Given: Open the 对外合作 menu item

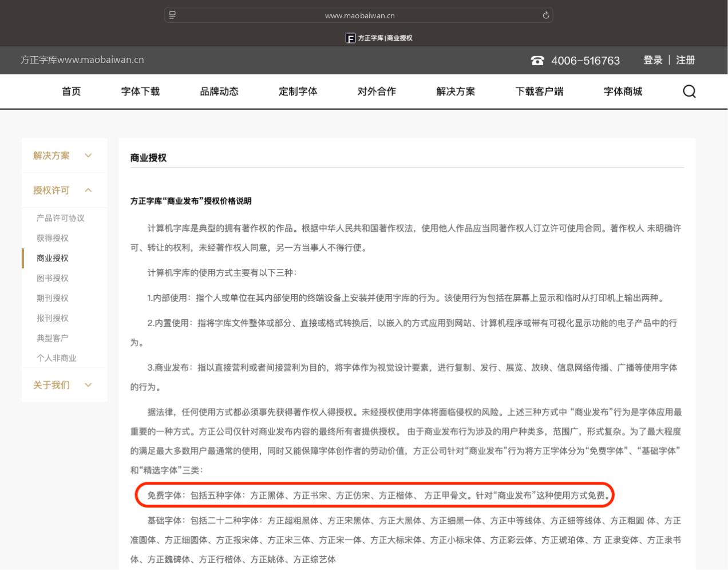Looking at the screenshot, I should click(x=377, y=92).
